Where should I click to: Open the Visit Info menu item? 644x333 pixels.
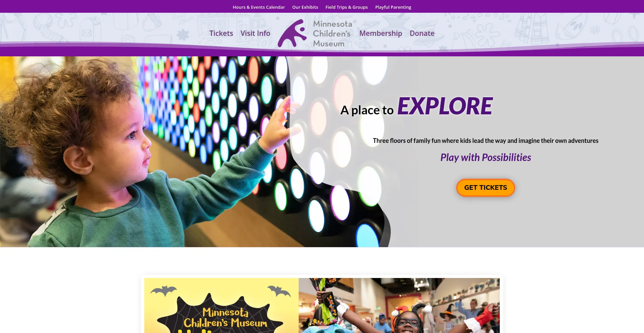[255, 33]
